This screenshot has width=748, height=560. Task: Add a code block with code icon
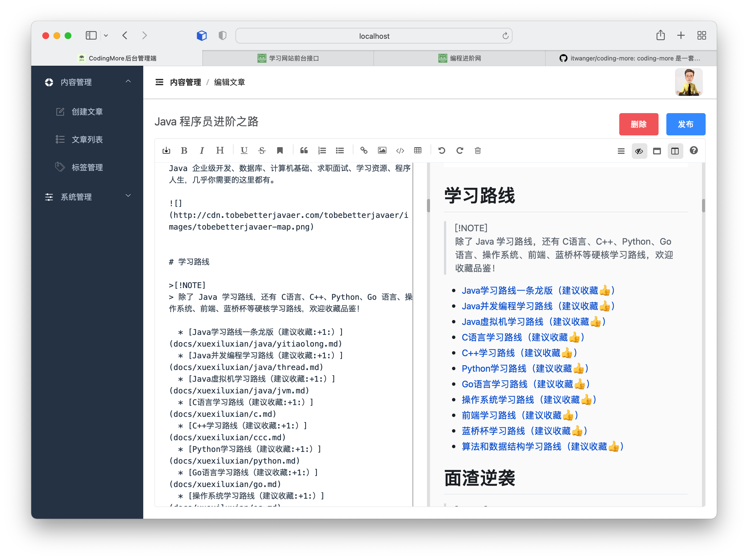tap(400, 150)
